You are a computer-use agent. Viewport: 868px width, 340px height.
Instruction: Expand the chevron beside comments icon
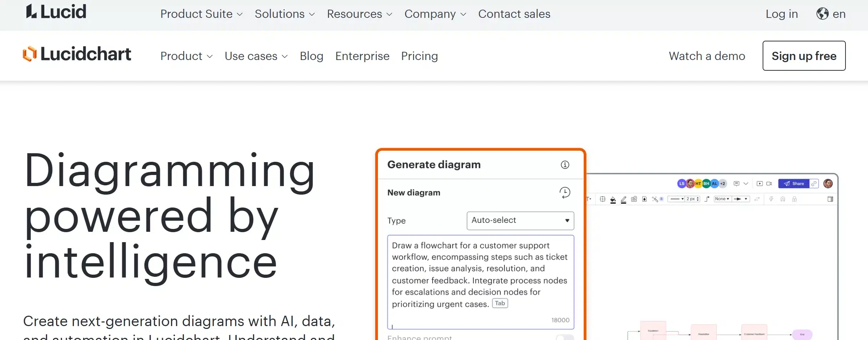(746, 184)
